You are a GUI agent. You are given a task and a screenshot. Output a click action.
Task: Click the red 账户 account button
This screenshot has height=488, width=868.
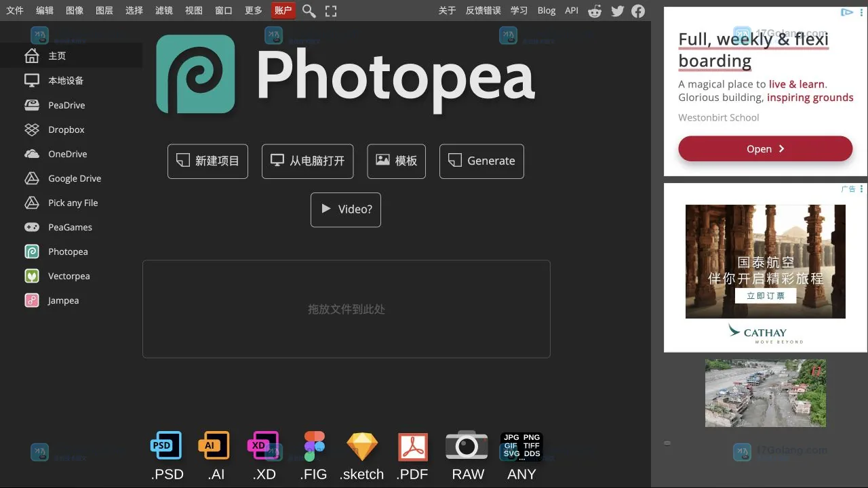283,10
